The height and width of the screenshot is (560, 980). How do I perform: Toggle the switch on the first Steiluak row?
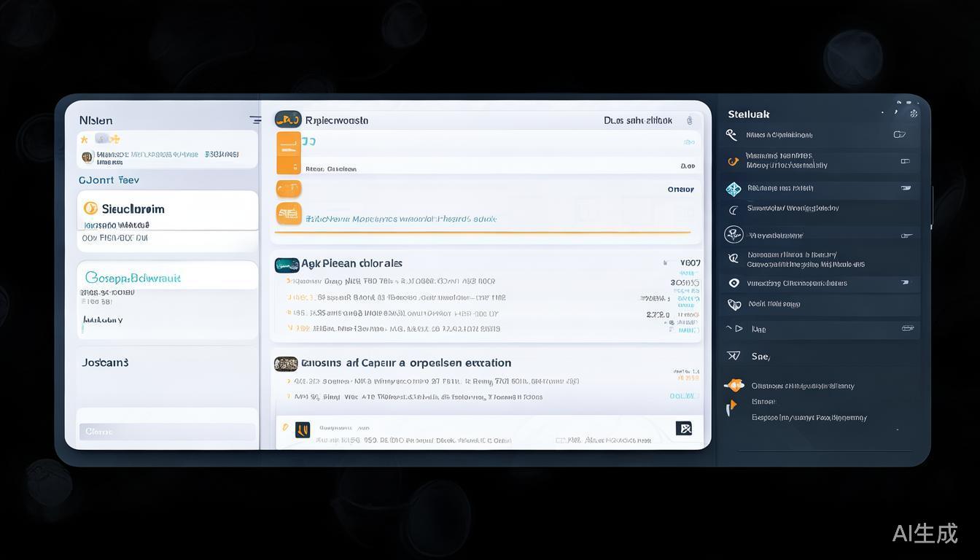click(899, 135)
